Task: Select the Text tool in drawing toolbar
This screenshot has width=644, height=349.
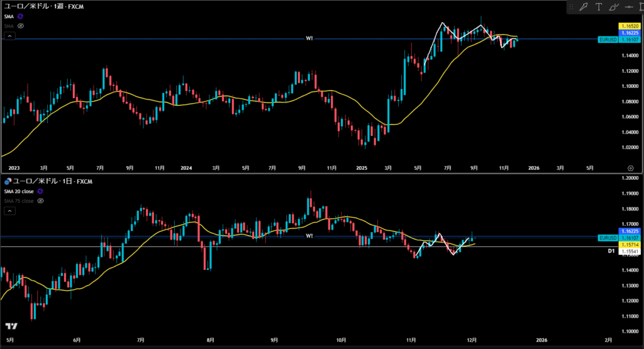Action: click(598, 7)
